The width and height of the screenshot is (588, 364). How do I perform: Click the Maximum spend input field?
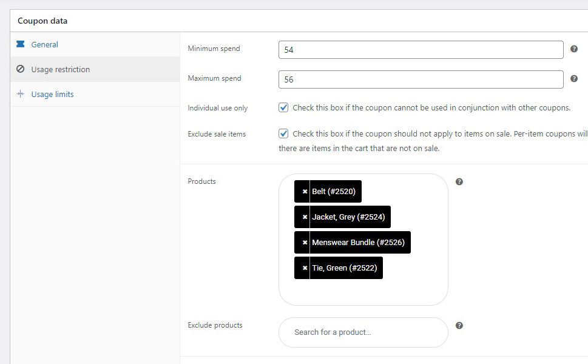coord(421,79)
